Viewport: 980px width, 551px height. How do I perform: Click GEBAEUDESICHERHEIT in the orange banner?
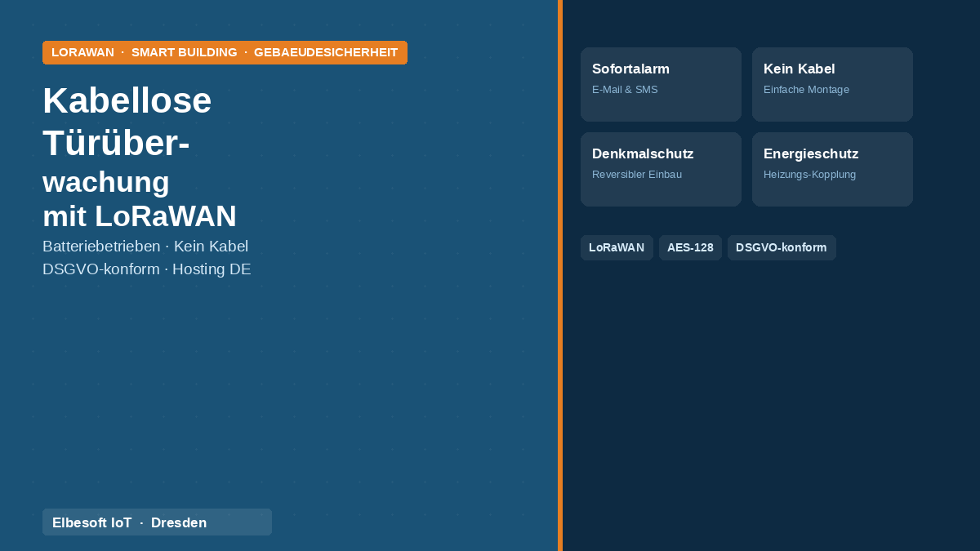[x=326, y=52]
